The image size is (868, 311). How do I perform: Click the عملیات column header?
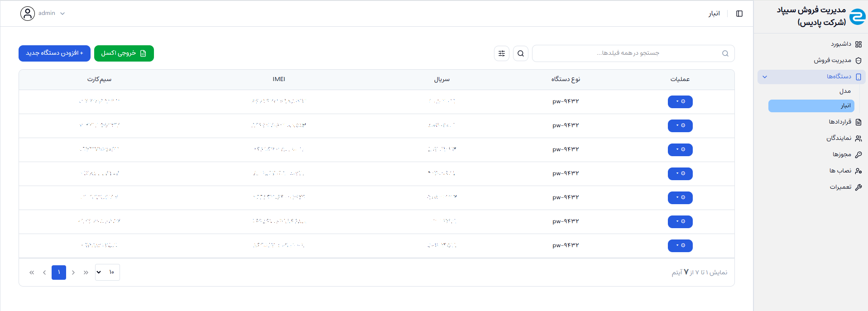click(x=680, y=79)
